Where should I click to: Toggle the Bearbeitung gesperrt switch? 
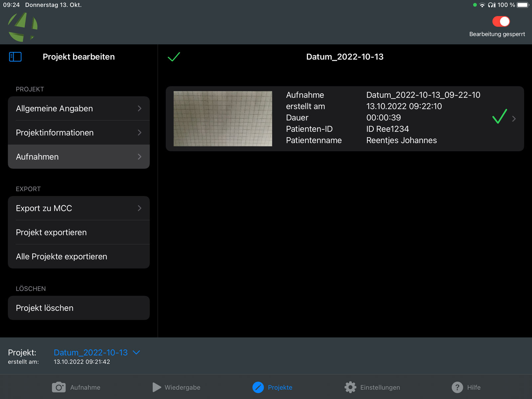click(501, 22)
